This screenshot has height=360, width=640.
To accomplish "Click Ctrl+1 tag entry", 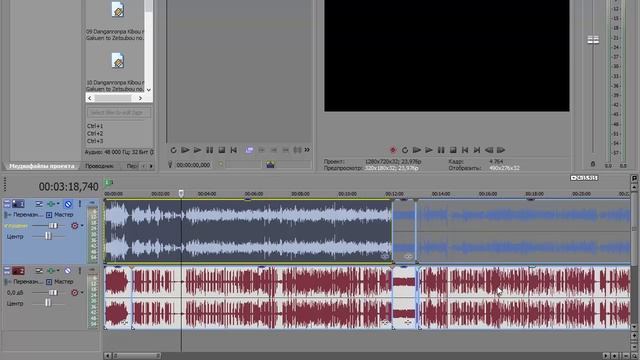I will point(95,126).
